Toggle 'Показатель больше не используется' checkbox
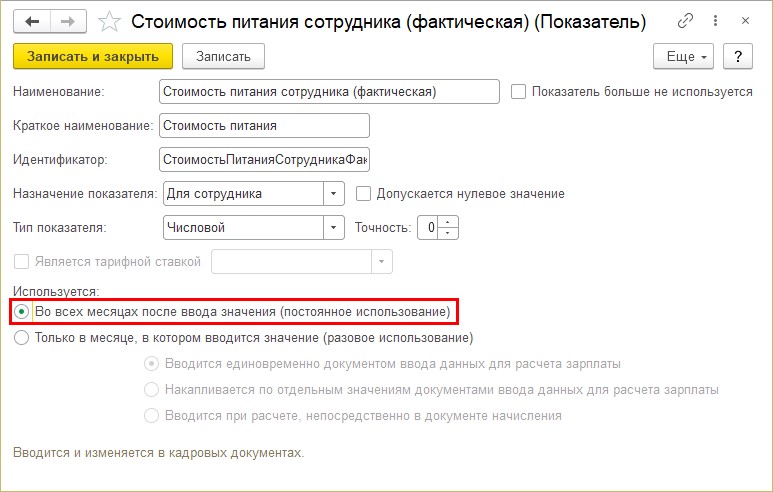The width and height of the screenshot is (773, 492). tap(518, 92)
